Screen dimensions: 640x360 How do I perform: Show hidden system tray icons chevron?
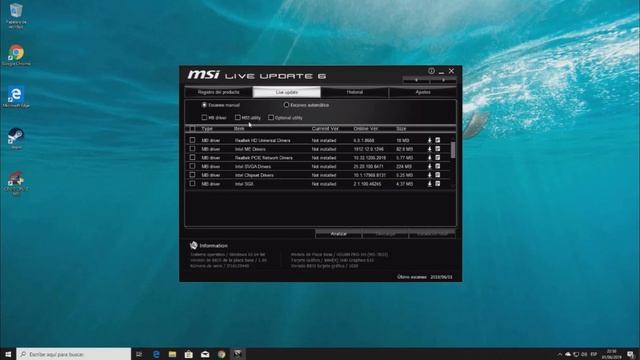(560, 354)
